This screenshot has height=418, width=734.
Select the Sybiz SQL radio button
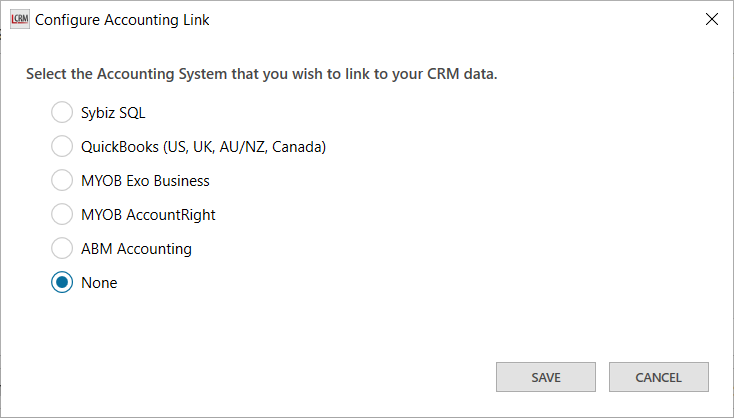tap(62, 113)
